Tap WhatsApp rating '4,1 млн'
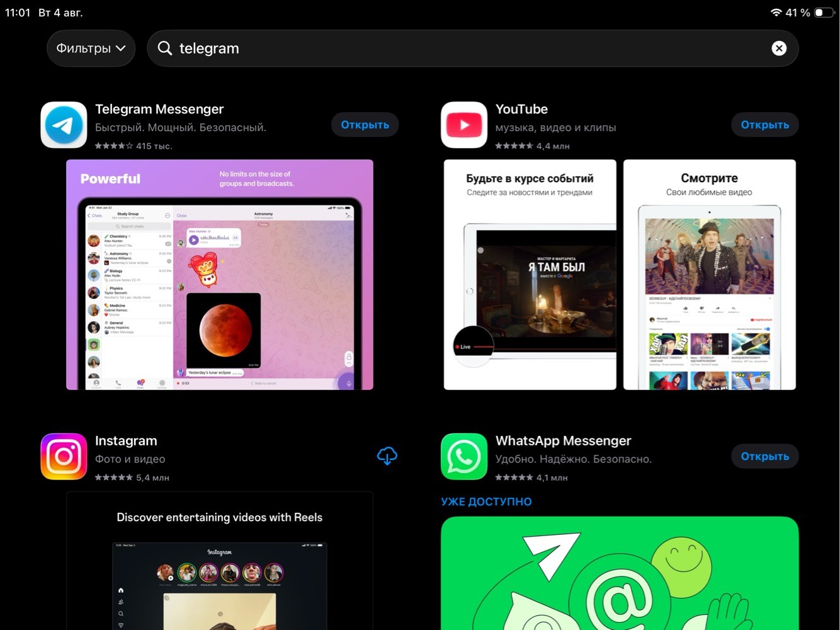This screenshot has height=630, width=840. [x=531, y=478]
